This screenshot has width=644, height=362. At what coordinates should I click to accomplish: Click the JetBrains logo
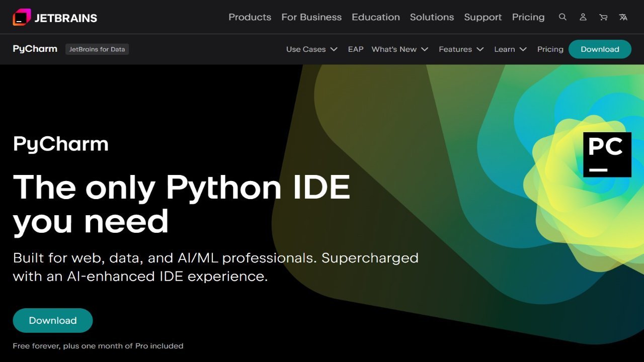tap(55, 18)
